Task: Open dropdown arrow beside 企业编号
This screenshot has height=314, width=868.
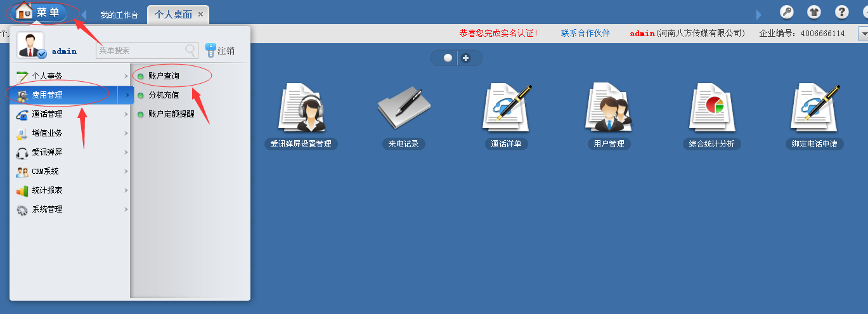Action: click(862, 33)
